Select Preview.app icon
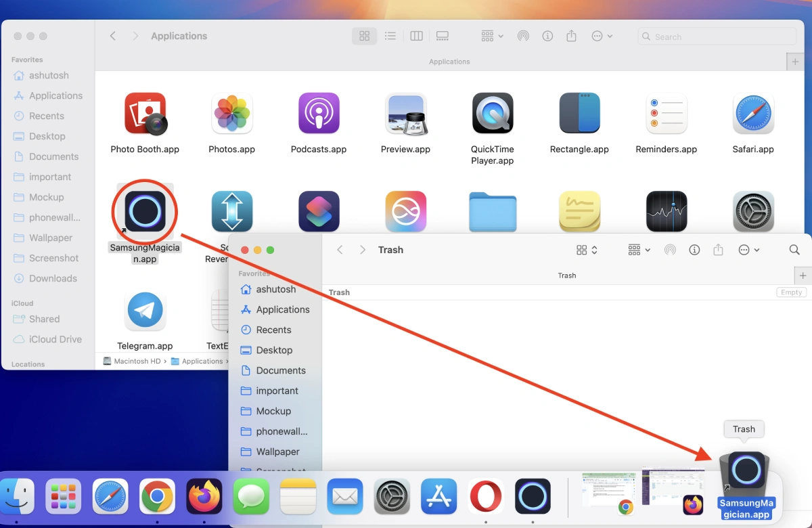This screenshot has width=812, height=528. coord(405,113)
